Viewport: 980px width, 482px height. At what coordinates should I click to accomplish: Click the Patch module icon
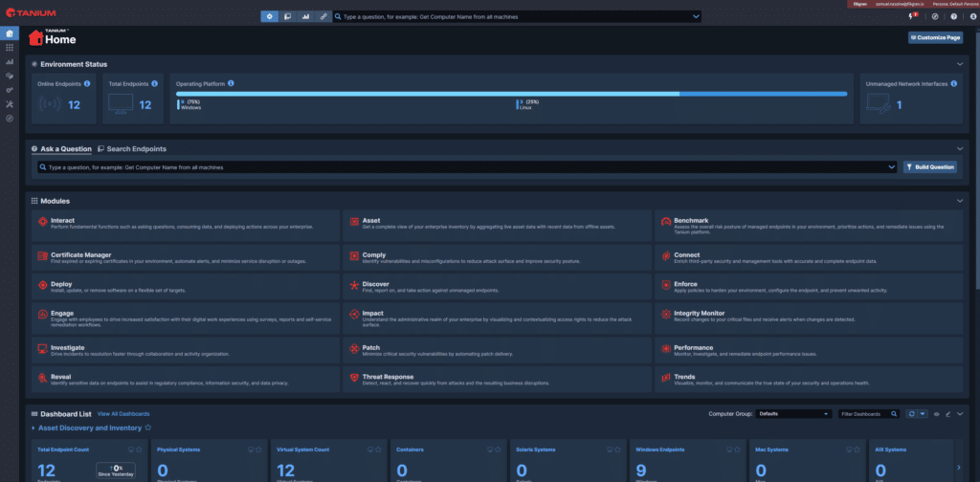coord(354,348)
